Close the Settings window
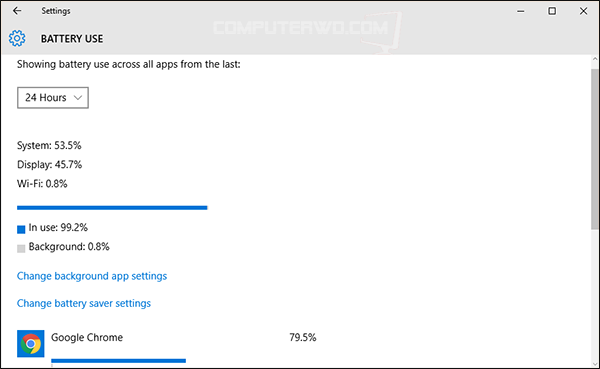Image resolution: width=600 pixels, height=369 pixels. [x=583, y=11]
